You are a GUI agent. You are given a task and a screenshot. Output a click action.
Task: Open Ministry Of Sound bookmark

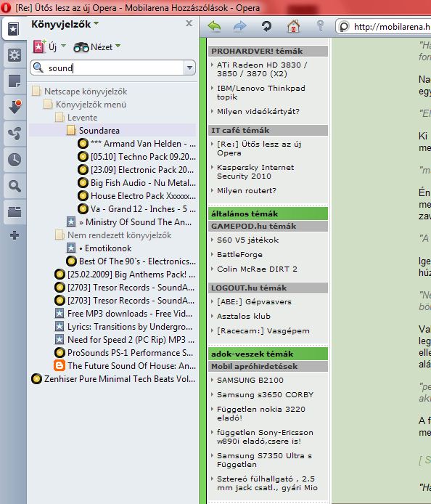[129, 222]
